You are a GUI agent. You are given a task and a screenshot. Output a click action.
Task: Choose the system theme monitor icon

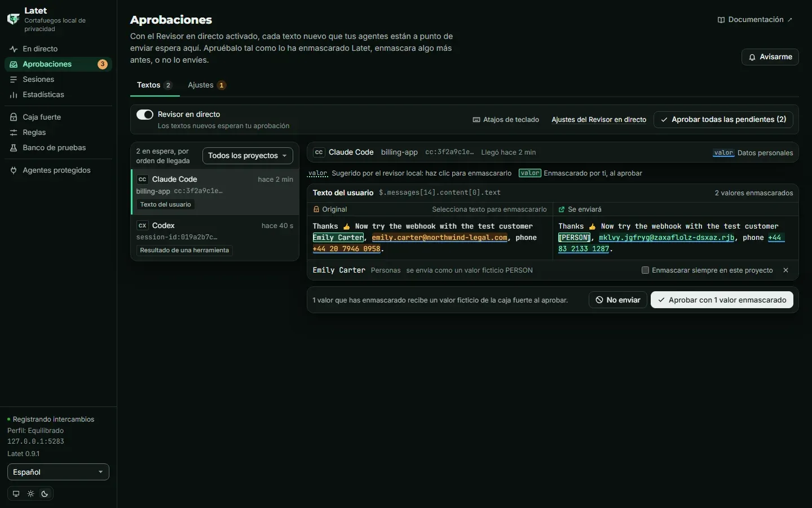point(16,494)
